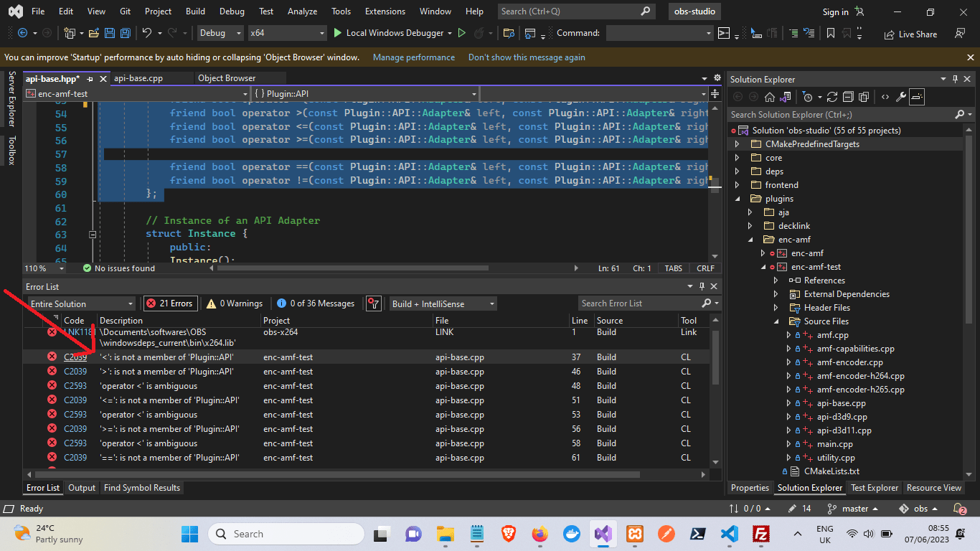This screenshot has width=980, height=551.
Task: Click the Save All toolbar icon
Action: [126, 33]
